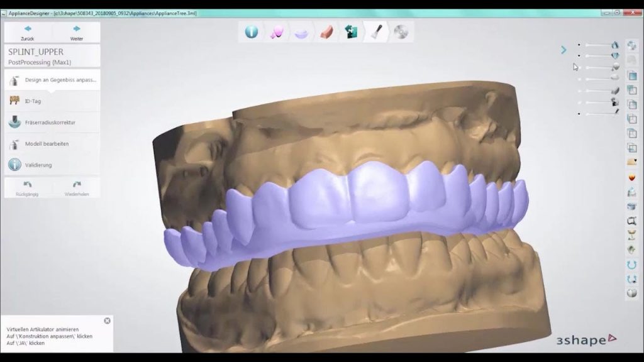Click the grey disc save step icon
This screenshot has height=362, width=644.
[399, 31]
